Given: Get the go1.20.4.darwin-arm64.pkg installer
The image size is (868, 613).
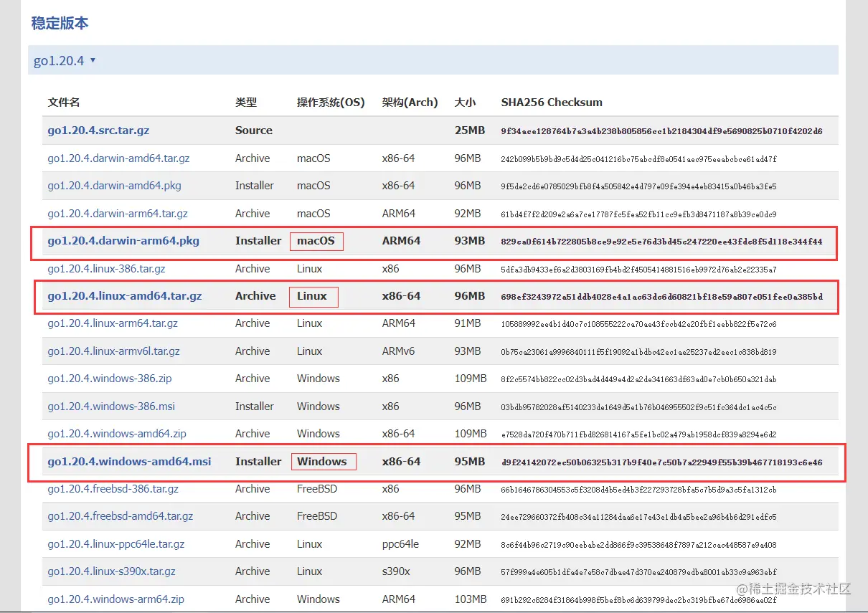Looking at the screenshot, I should tap(123, 241).
